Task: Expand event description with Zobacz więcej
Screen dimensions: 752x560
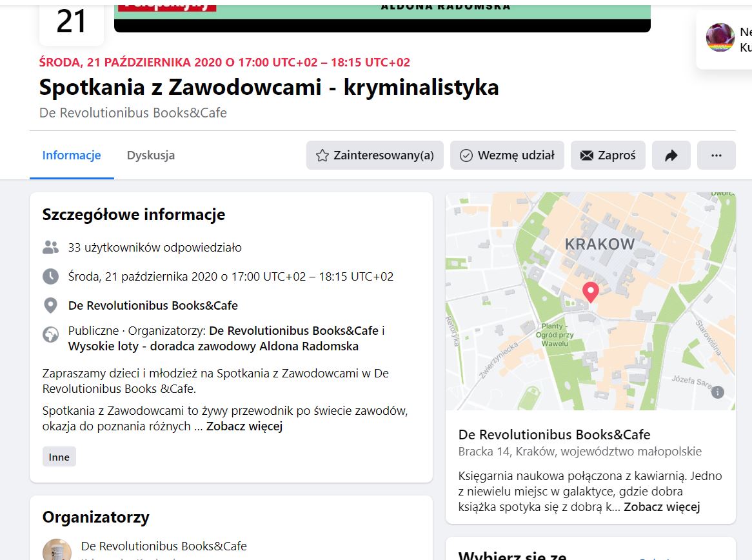Action: pos(244,426)
